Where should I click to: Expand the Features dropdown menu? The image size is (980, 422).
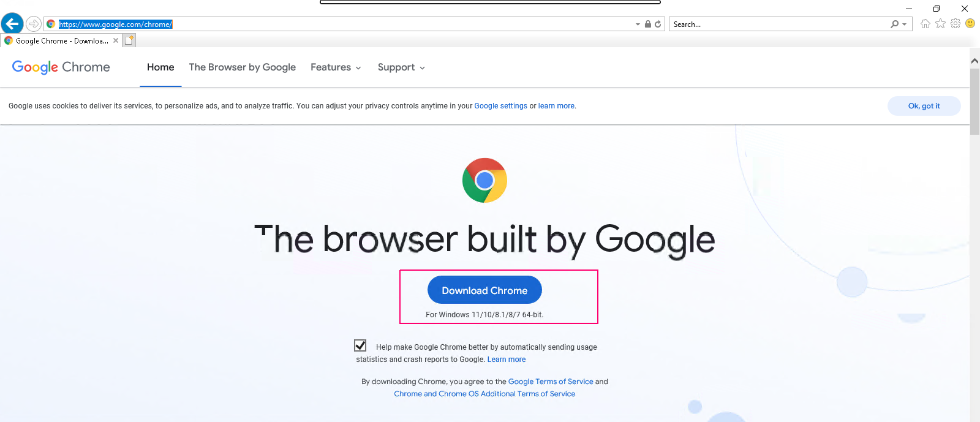[x=336, y=67]
